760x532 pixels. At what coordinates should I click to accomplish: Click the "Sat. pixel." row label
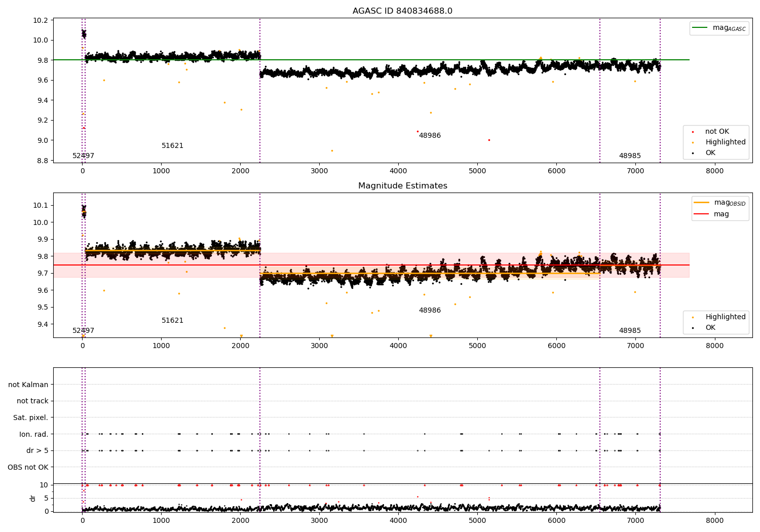(x=30, y=418)
